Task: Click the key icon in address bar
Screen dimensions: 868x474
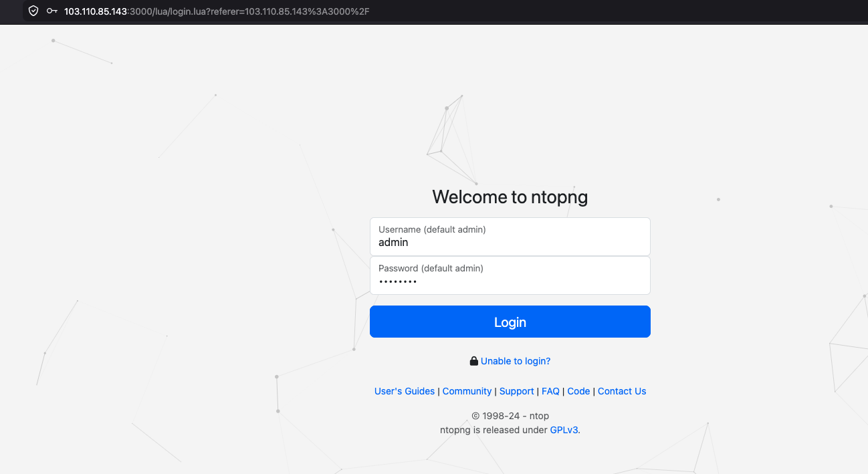Action: [x=51, y=11]
